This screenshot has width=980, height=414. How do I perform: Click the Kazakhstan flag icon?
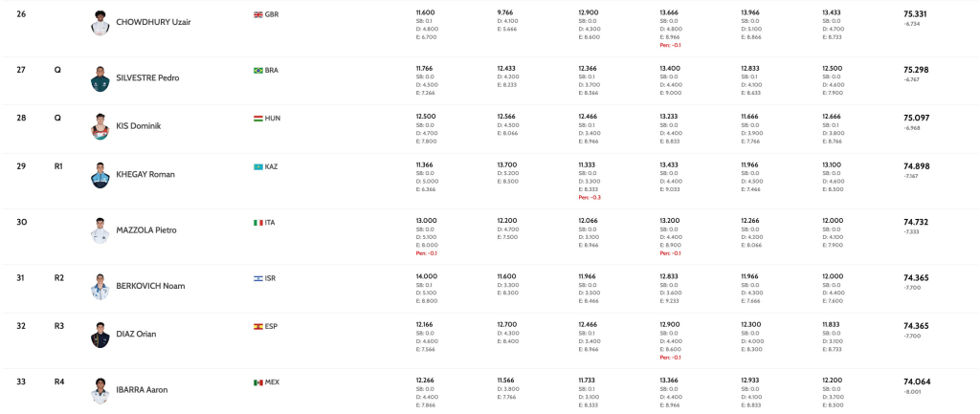[257, 166]
